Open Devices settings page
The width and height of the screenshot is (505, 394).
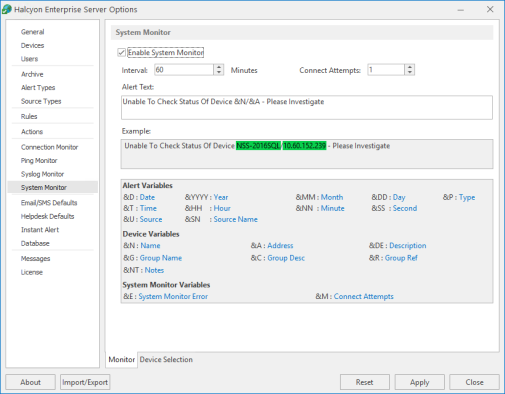(x=32, y=45)
